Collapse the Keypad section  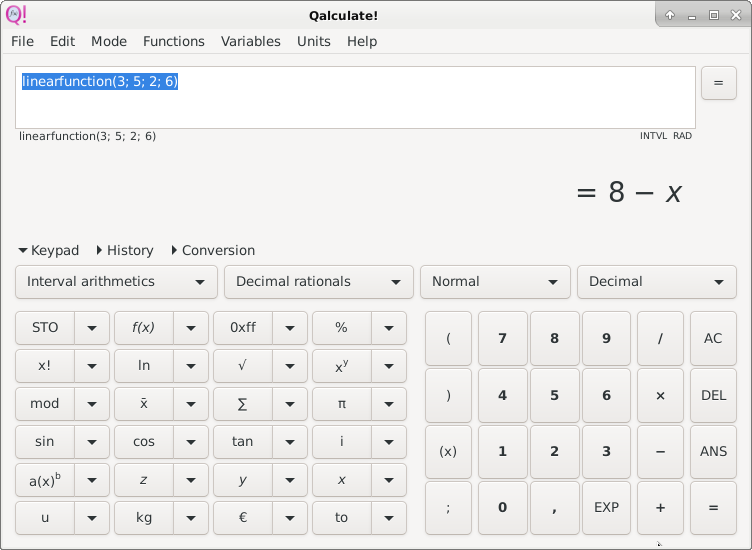(x=48, y=250)
